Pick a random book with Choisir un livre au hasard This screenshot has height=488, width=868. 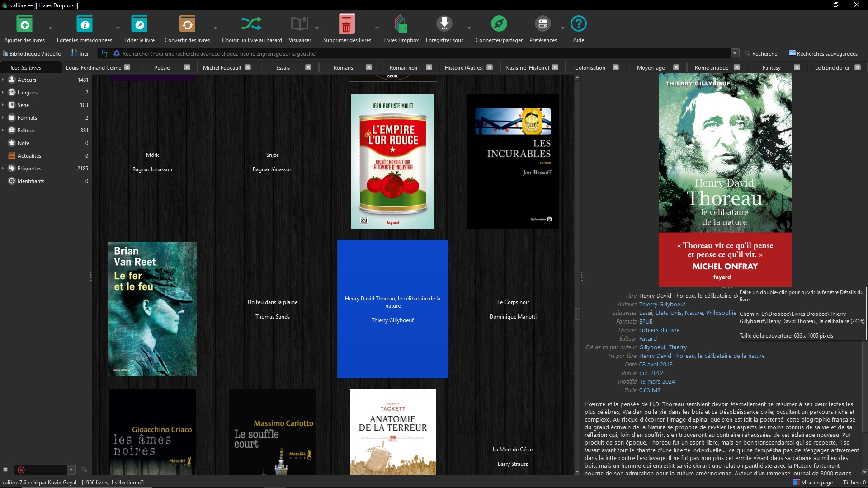251,24
